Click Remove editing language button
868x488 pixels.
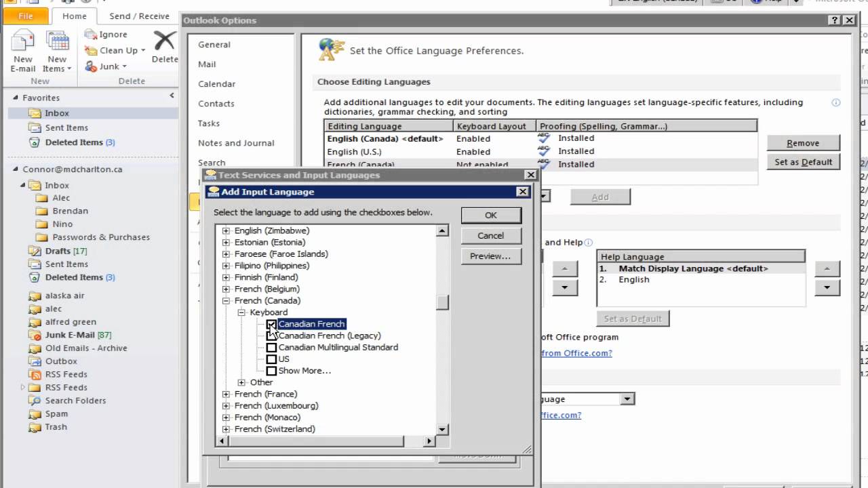coord(803,143)
